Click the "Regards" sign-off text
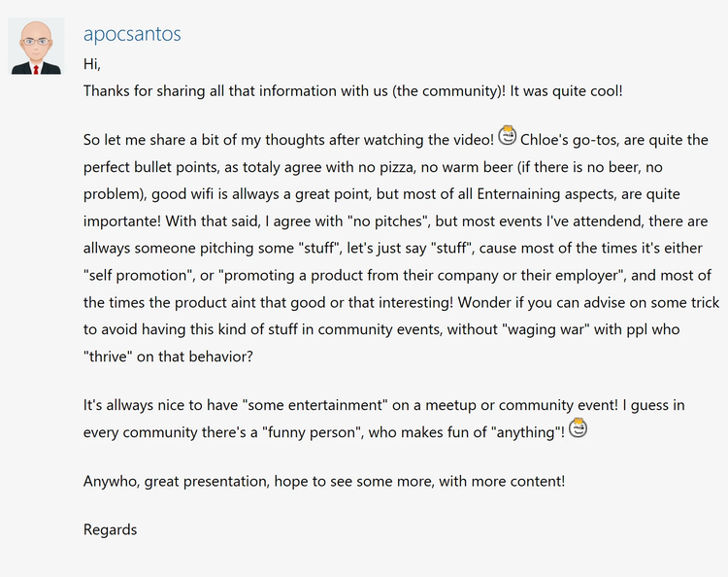728x577 pixels. pyautogui.click(x=110, y=530)
